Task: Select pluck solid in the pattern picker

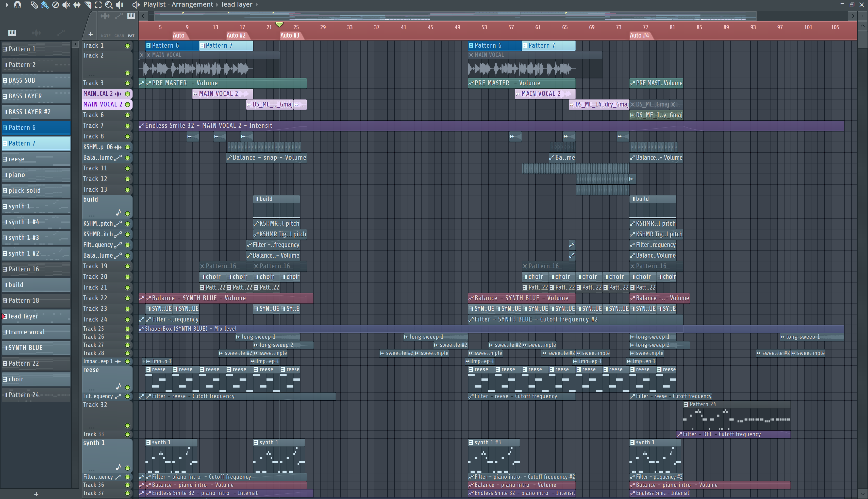Action: (x=36, y=191)
